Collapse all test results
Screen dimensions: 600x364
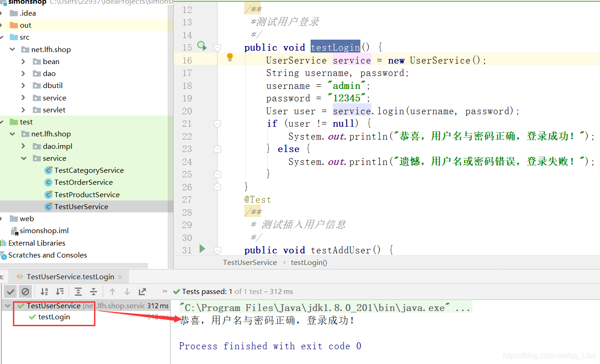pyautogui.click(x=94, y=291)
